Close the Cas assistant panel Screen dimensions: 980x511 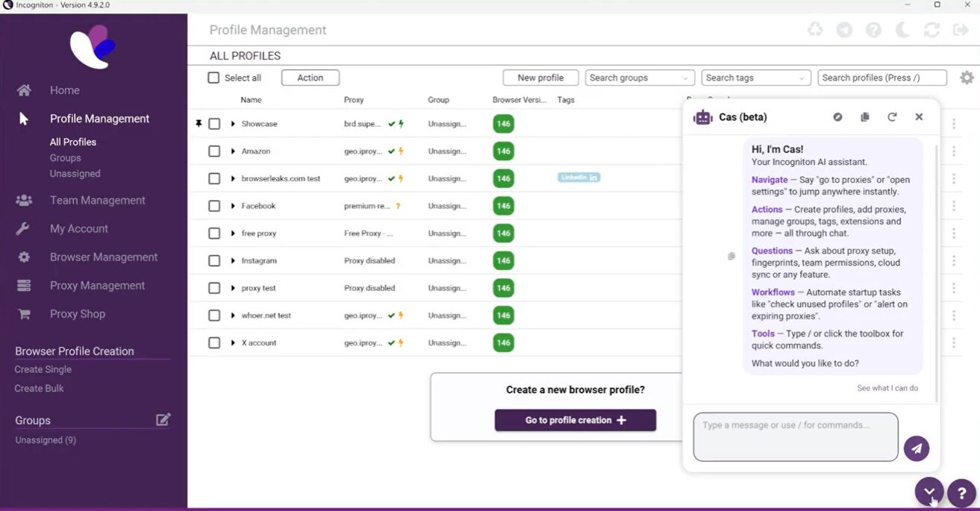919,117
